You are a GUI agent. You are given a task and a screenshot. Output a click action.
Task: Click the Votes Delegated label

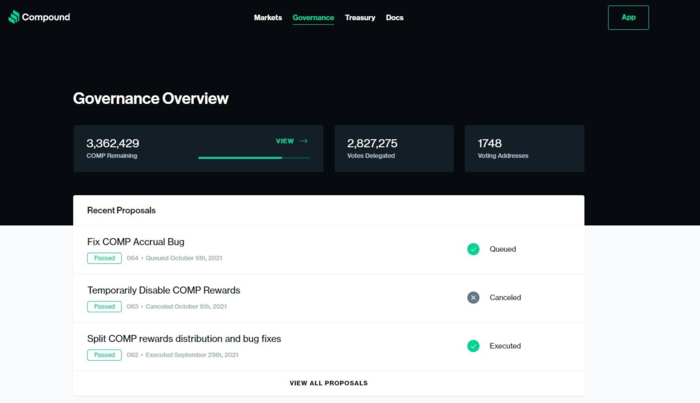tap(371, 156)
